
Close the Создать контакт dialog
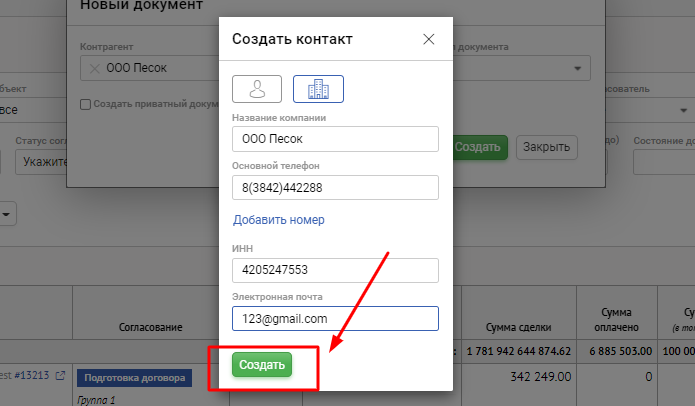click(x=429, y=39)
